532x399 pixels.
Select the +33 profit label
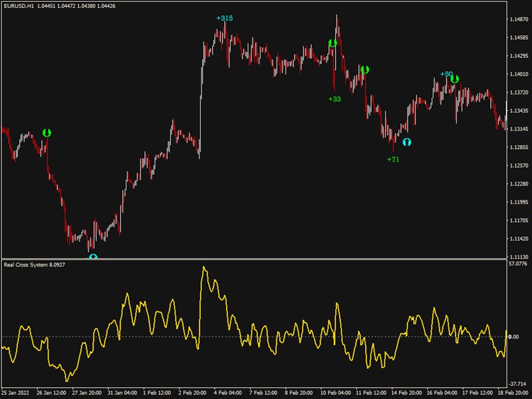point(334,99)
